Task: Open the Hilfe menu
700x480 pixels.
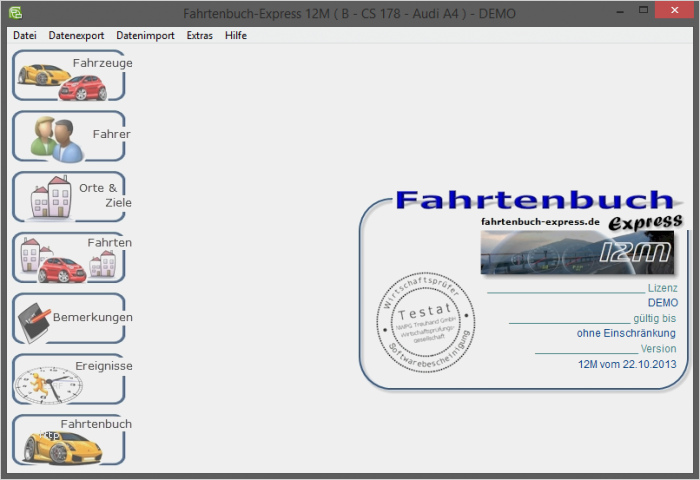Action: coord(236,35)
